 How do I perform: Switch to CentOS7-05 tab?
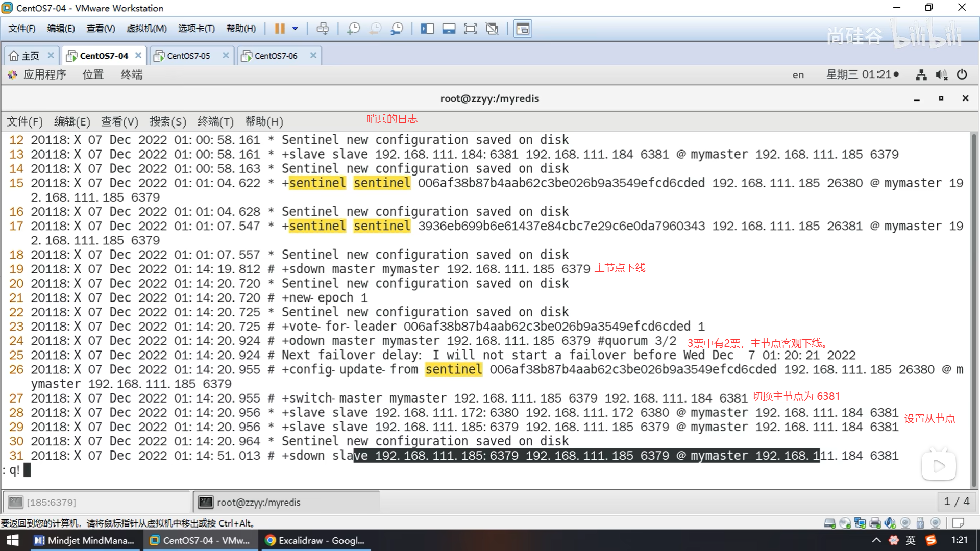(188, 56)
